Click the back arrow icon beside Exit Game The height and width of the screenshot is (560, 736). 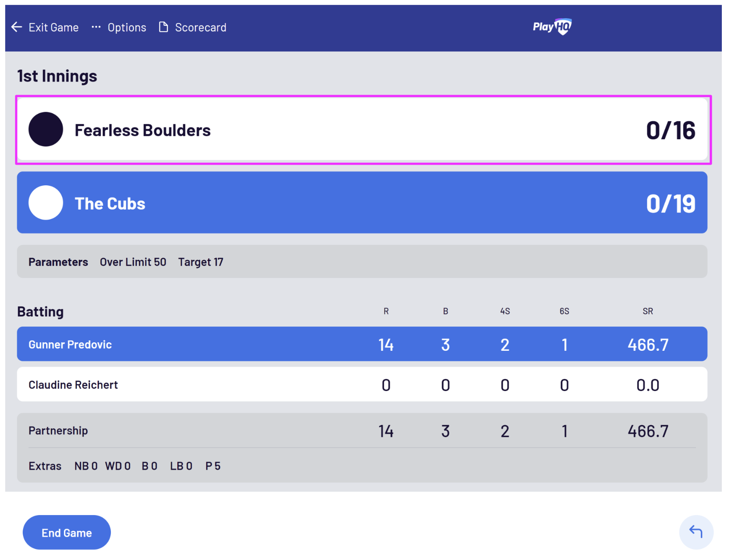point(17,27)
